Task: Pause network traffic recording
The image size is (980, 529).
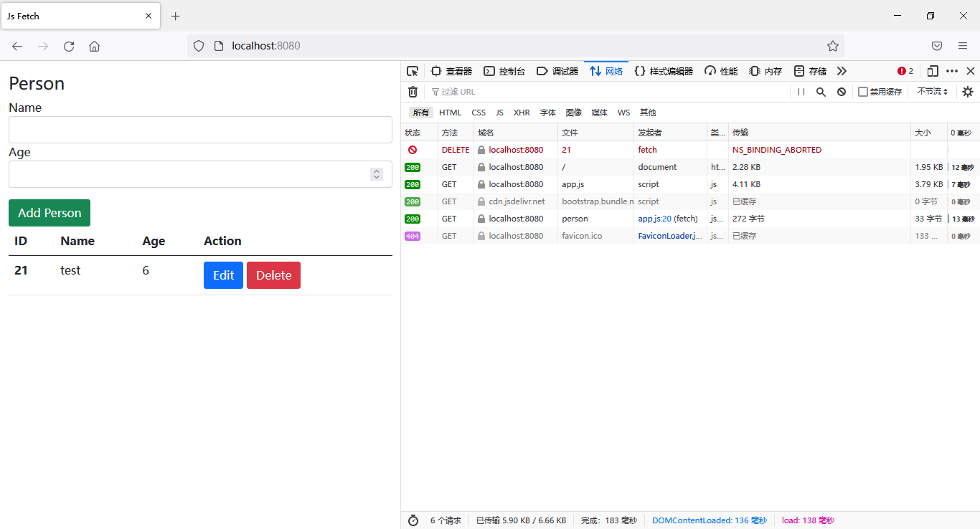Action: pos(801,92)
